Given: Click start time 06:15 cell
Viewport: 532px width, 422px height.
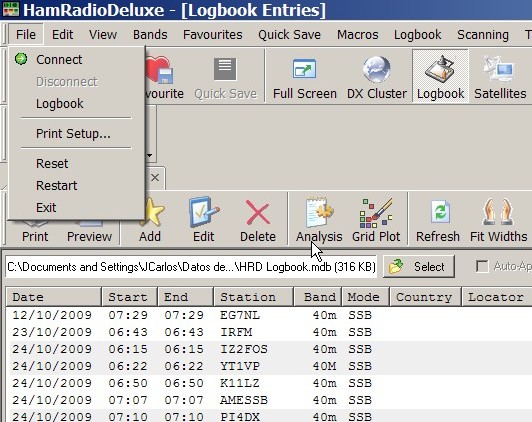Looking at the screenshot, I should pyautogui.click(x=128, y=349).
